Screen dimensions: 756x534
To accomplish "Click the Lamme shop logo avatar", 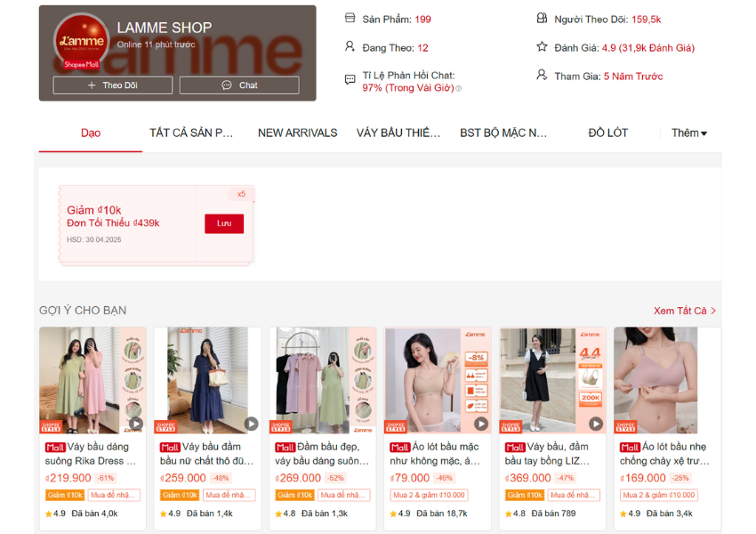I will point(81,41).
